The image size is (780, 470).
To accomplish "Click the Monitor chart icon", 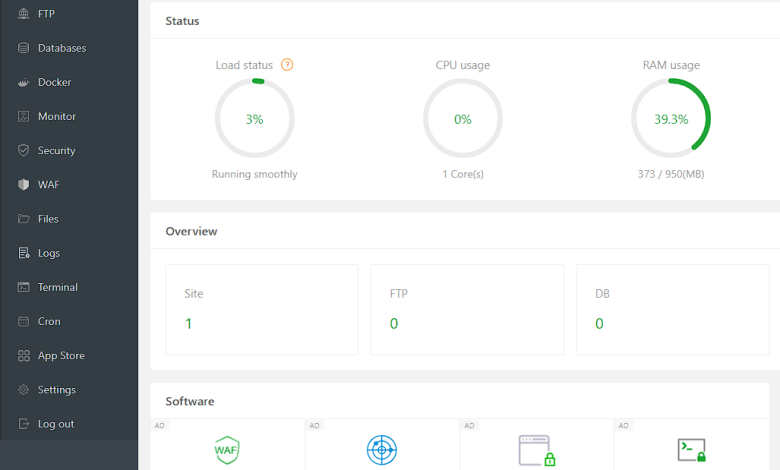I will tap(23, 116).
